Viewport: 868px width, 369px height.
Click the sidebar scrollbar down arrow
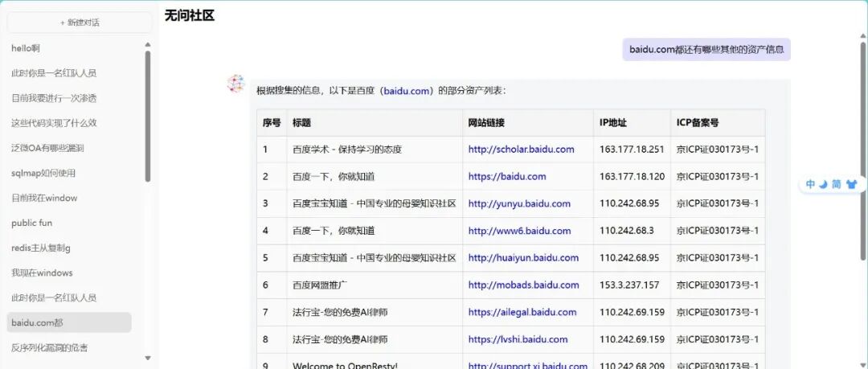(x=148, y=358)
